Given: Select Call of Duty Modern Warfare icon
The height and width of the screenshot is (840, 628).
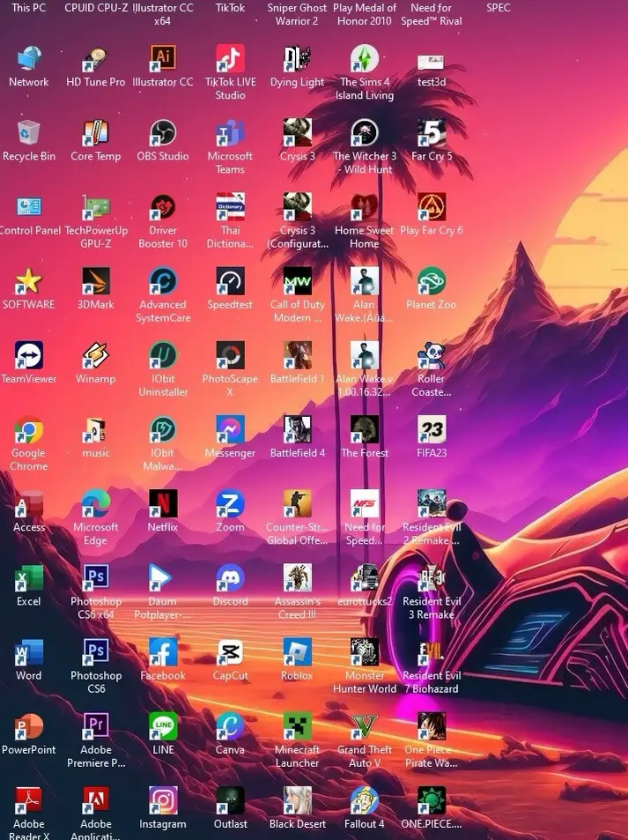Looking at the screenshot, I should pos(297,281).
